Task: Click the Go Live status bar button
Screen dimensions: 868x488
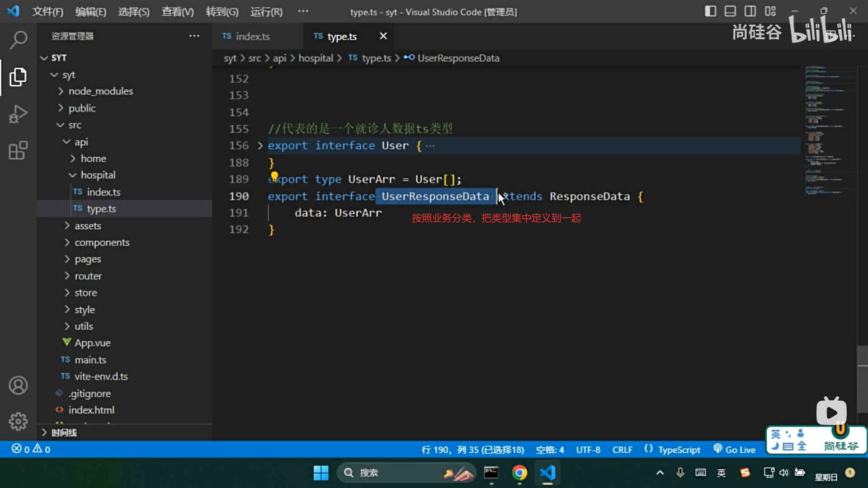Action: point(735,450)
